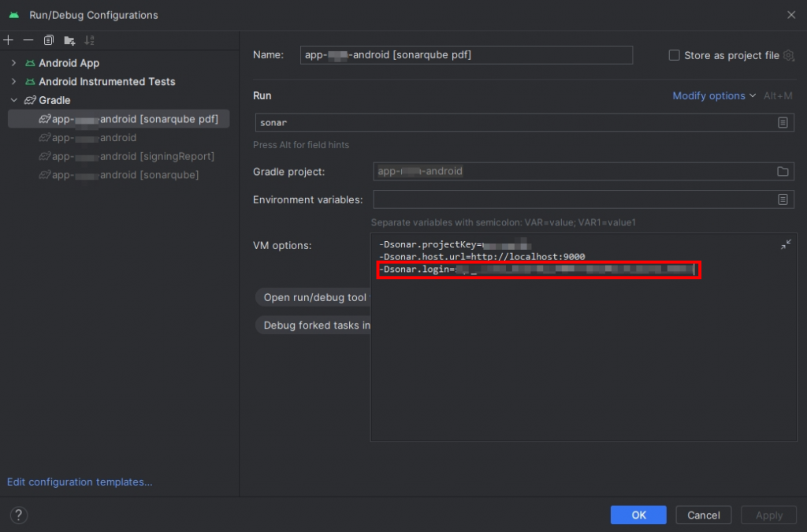
Task: Click the -Dsonar.host.url line
Action: (482, 256)
